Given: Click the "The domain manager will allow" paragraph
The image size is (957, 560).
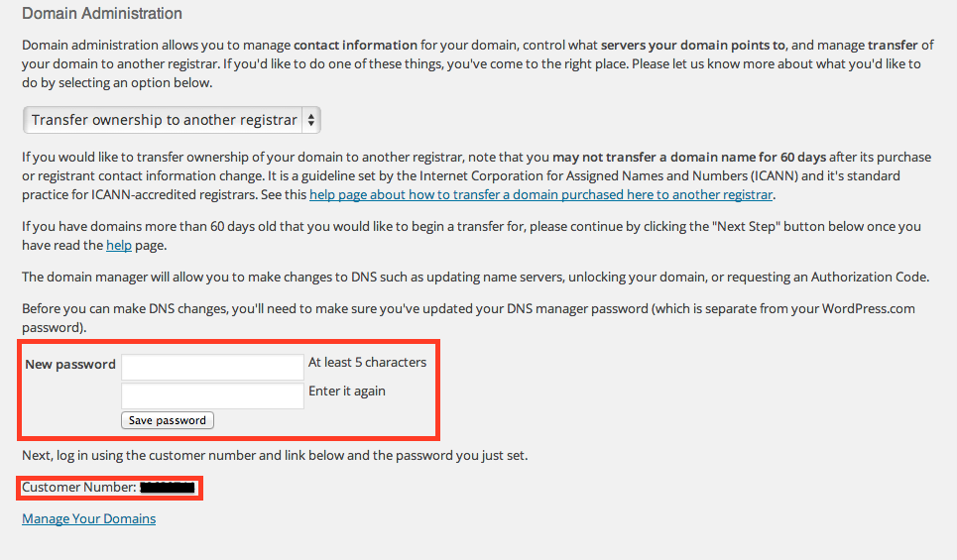Looking at the screenshot, I should [x=475, y=276].
